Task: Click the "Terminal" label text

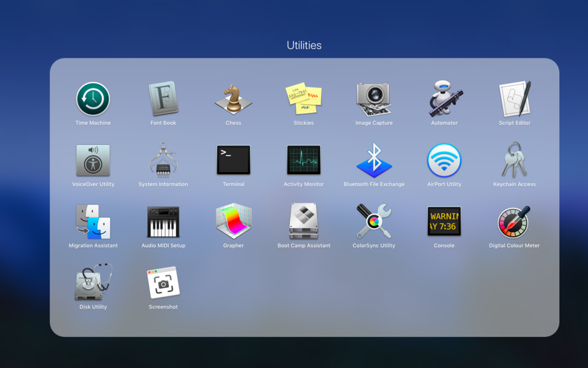Action: pyautogui.click(x=233, y=184)
